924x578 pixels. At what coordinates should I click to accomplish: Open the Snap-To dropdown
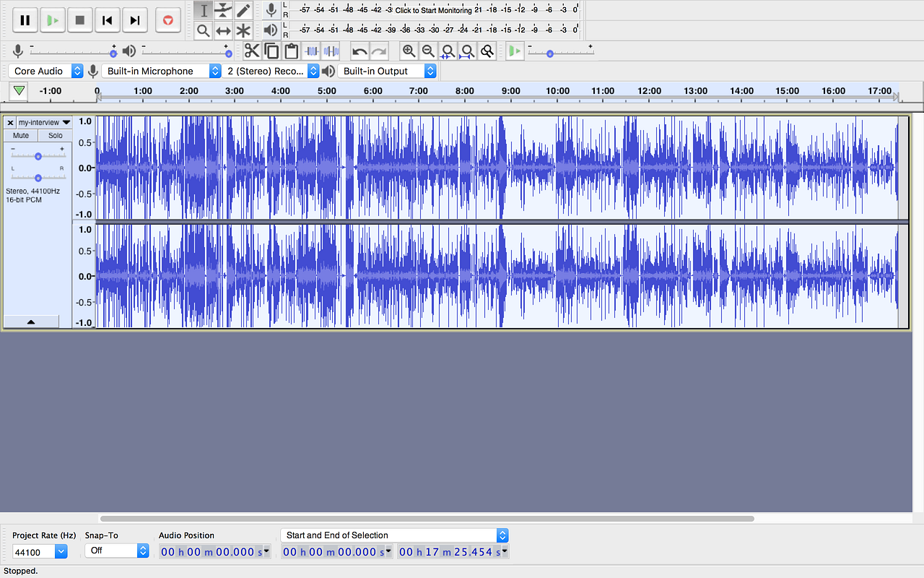[x=117, y=551]
